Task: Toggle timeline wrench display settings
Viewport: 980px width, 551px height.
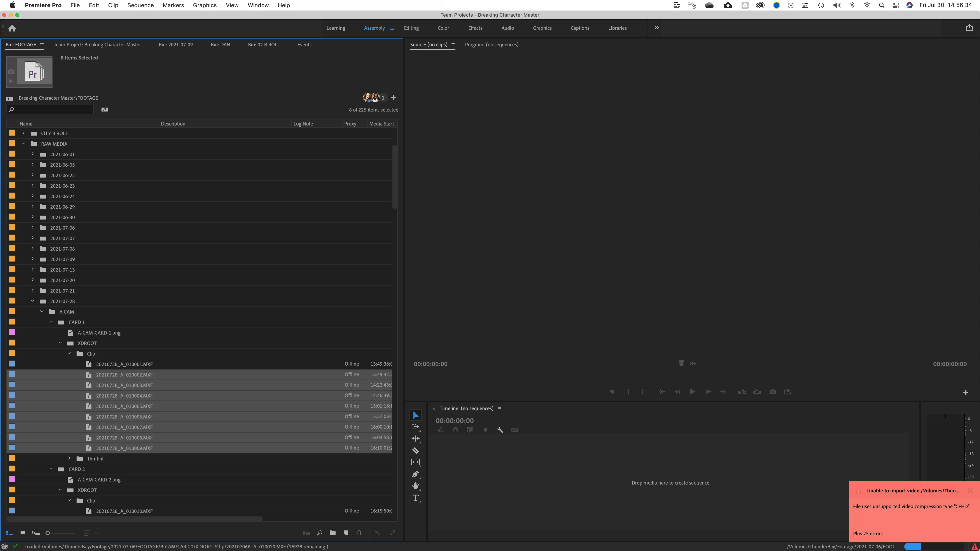Action: pyautogui.click(x=500, y=430)
